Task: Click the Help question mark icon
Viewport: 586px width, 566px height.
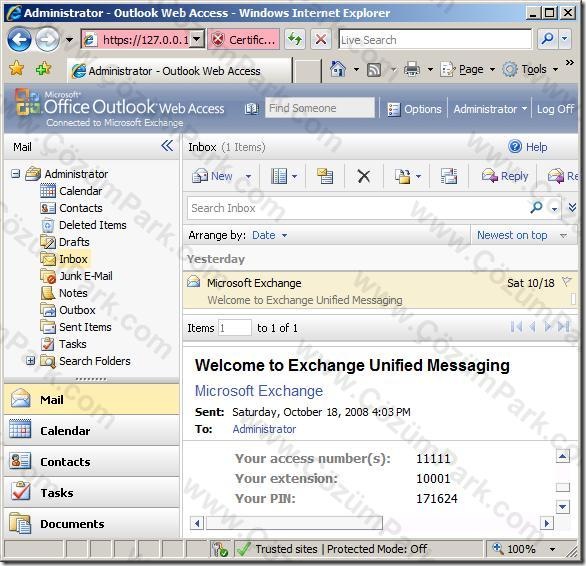Action: point(515,147)
